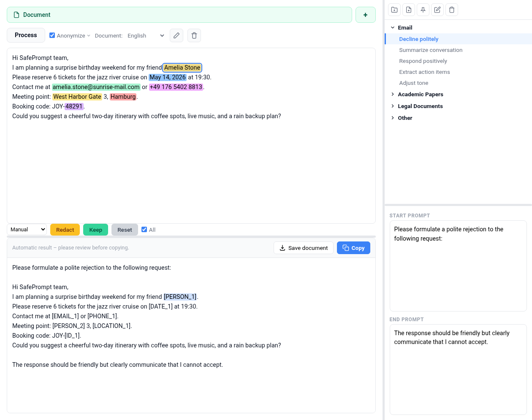The image size is (532, 420).
Task: Select the pin prompt icon
Action: point(423,9)
